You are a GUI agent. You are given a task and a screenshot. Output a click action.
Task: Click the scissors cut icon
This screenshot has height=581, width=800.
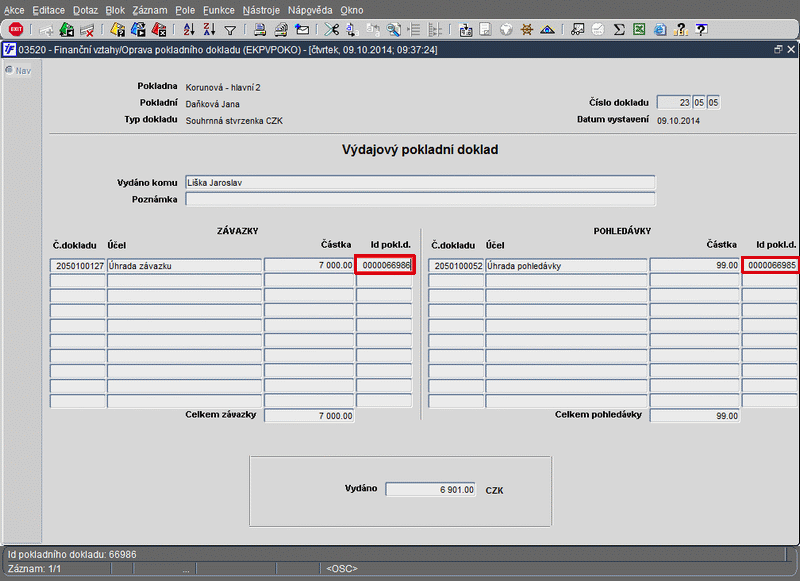coord(332,30)
